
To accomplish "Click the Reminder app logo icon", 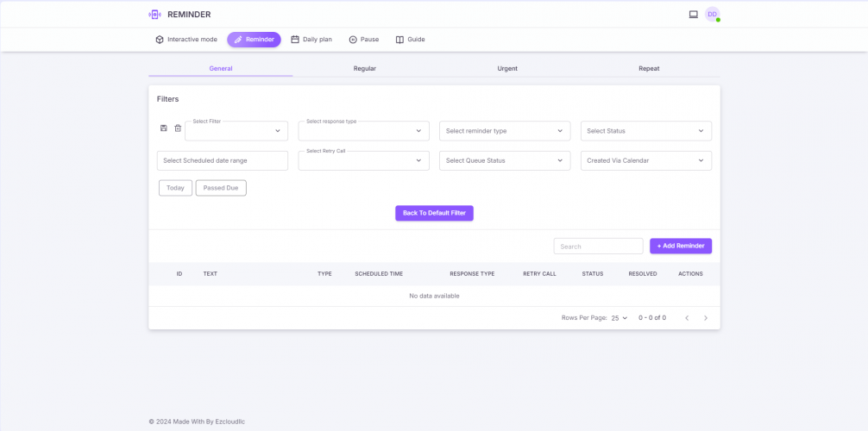I will click(155, 15).
